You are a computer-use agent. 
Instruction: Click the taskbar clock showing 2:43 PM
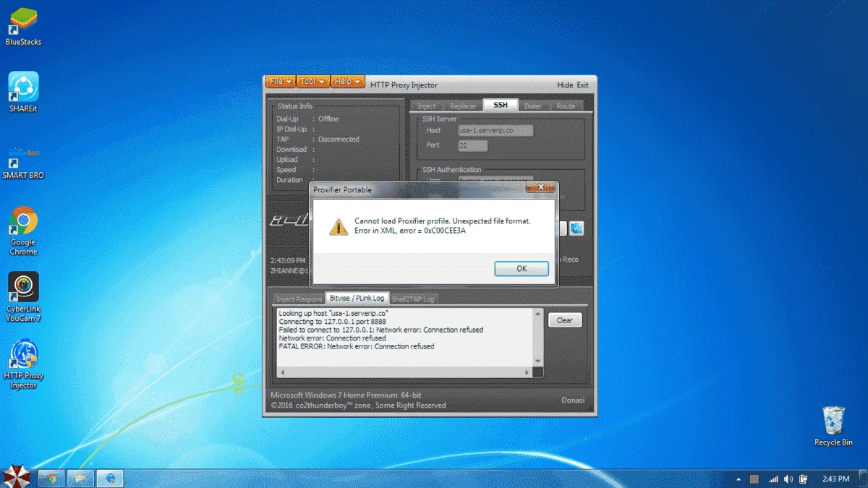click(836, 479)
